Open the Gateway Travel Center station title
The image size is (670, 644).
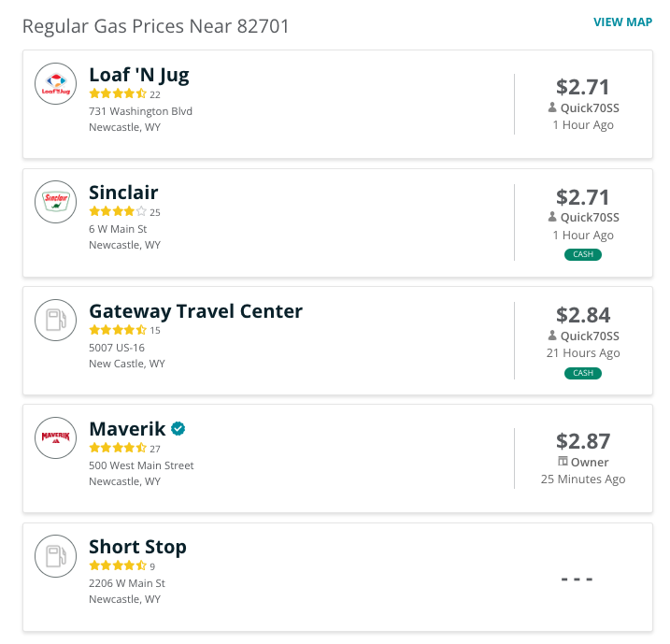[195, 311]
